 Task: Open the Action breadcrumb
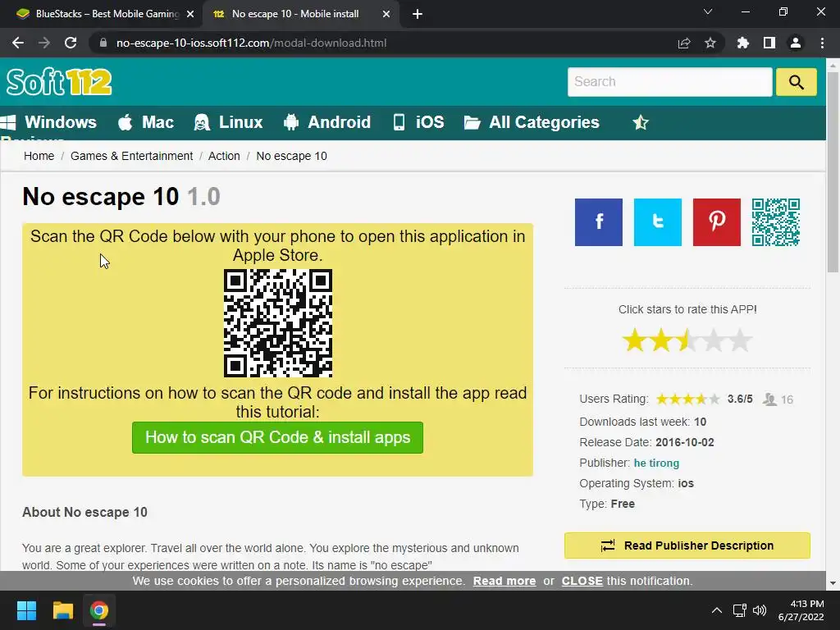click(x=224, y=156)
